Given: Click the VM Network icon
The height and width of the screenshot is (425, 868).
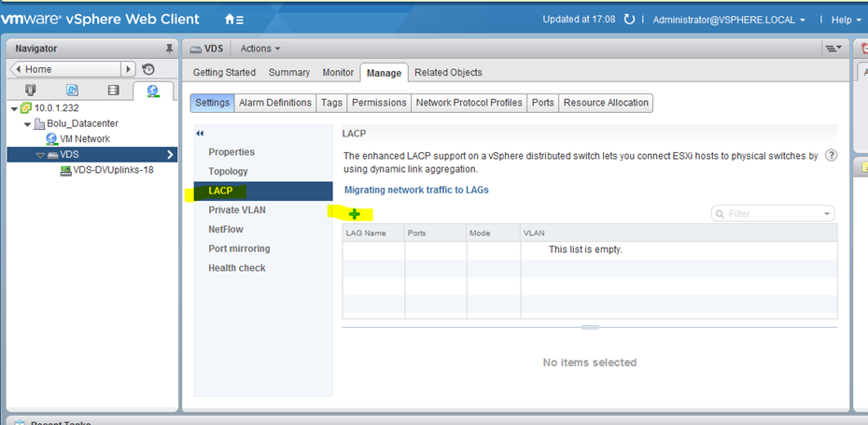Looking at the screenshot, I should [51, 139].
